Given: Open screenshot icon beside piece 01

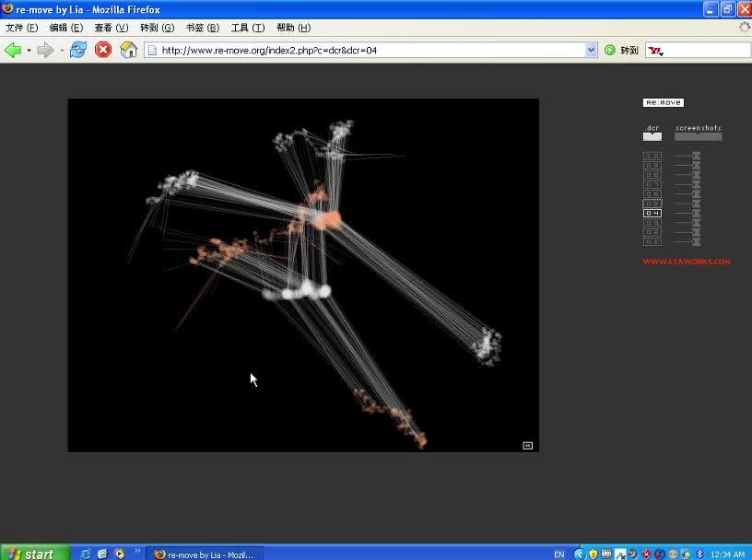Looking at the screenshot, I should (697, 242).
